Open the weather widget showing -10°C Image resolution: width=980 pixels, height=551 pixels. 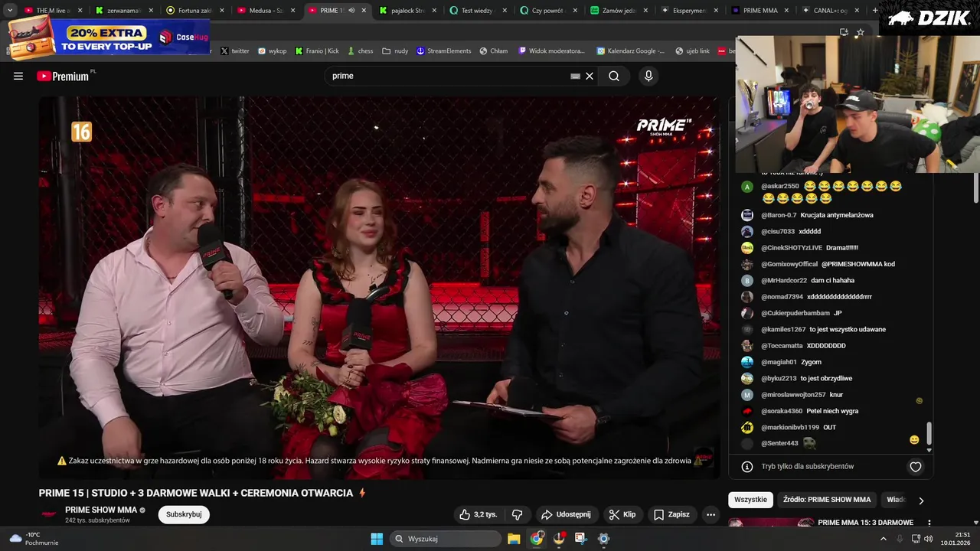click(34, 539)
